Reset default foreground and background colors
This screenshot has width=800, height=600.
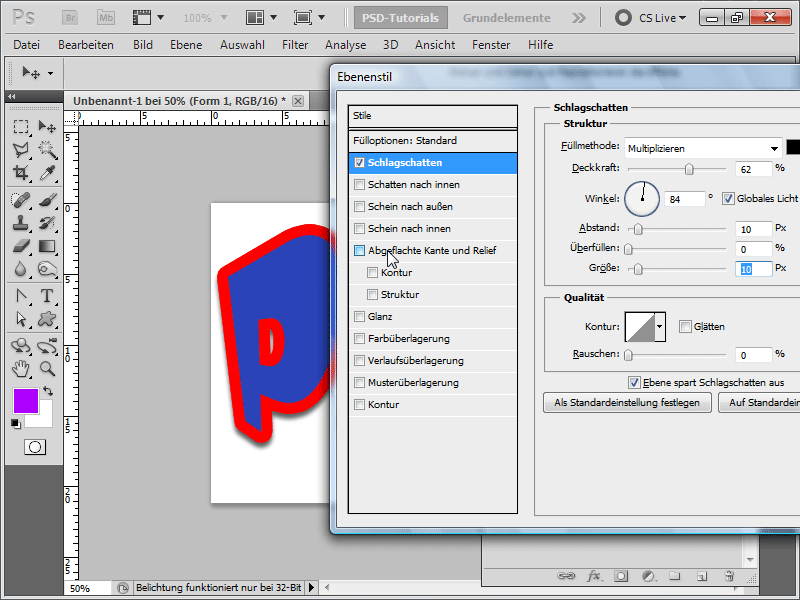point(16,423)
